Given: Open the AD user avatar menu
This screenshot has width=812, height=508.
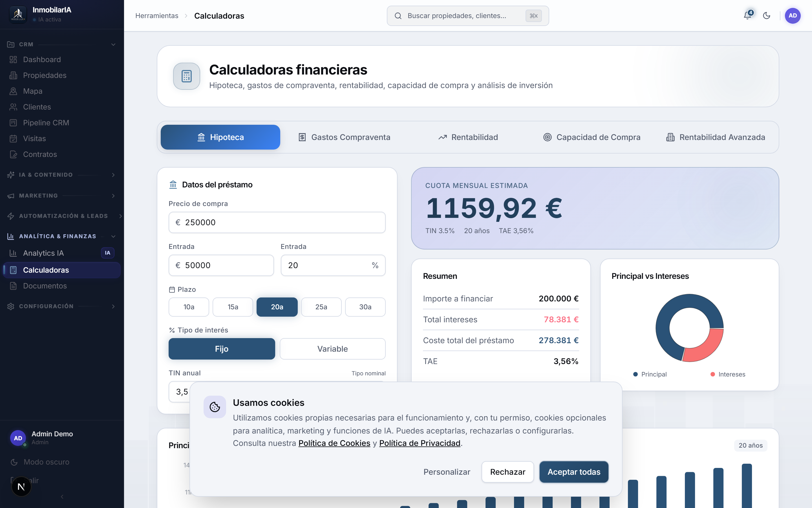Looking at the screenshot, I should point(793,16).
